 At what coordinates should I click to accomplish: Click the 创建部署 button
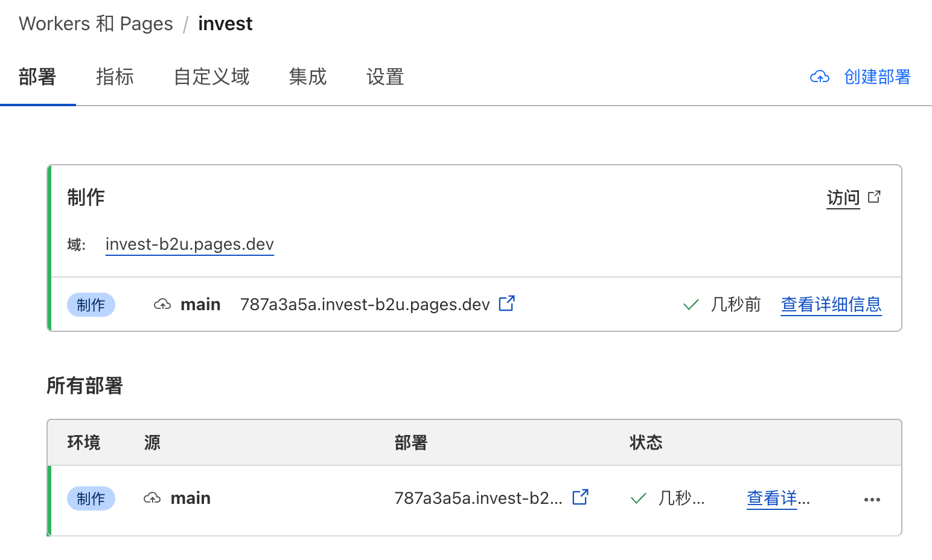pos(876,77)
